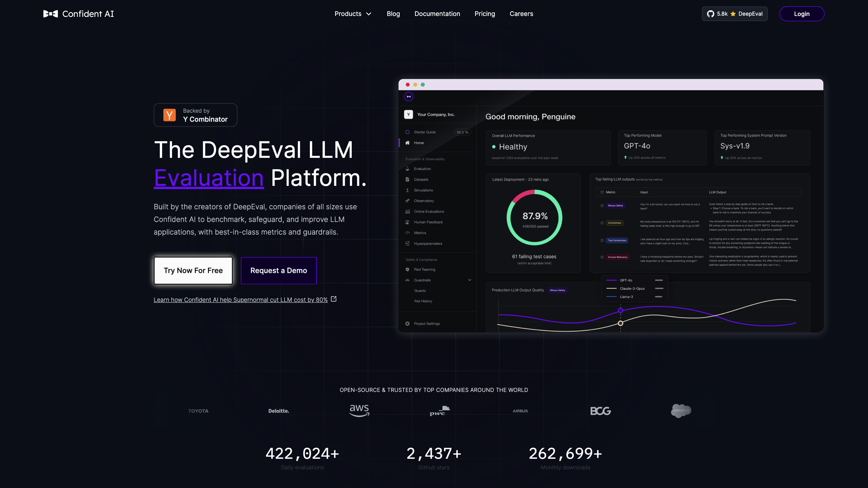Check the Misuse Safety row checkbox
Viewport: 868px width, 488px height.
pos(602,205)
